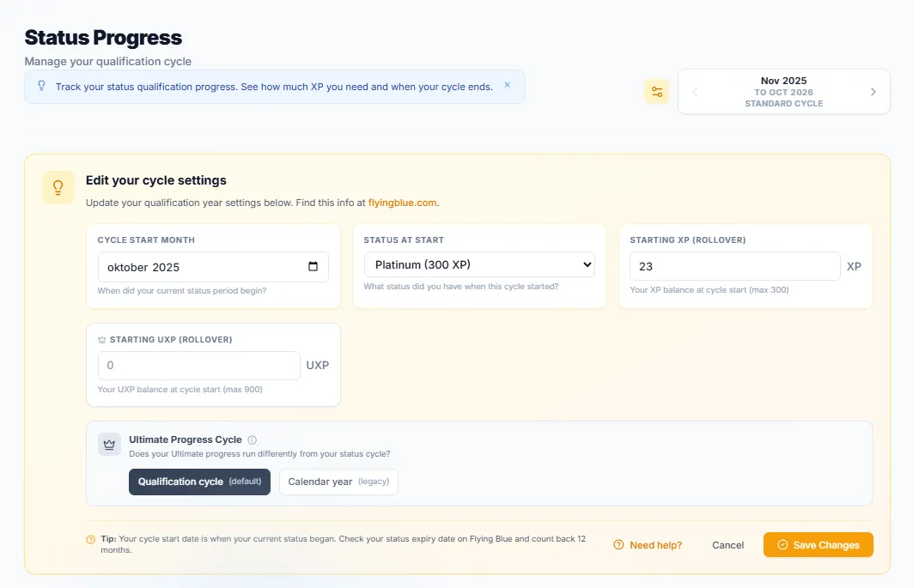Click the lightbulb icon in the info banner
This screenshot has width=913, height=588.
click(x=41, y=86)
